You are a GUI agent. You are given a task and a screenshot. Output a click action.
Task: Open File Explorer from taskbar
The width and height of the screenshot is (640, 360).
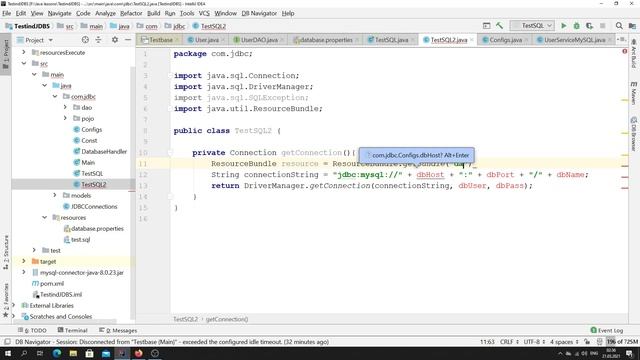point(73,353)
